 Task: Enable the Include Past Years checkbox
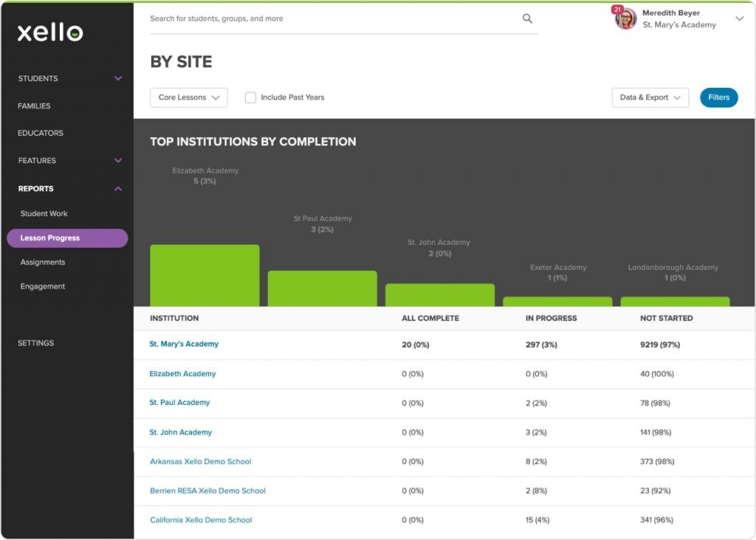[x=250, y=97]
